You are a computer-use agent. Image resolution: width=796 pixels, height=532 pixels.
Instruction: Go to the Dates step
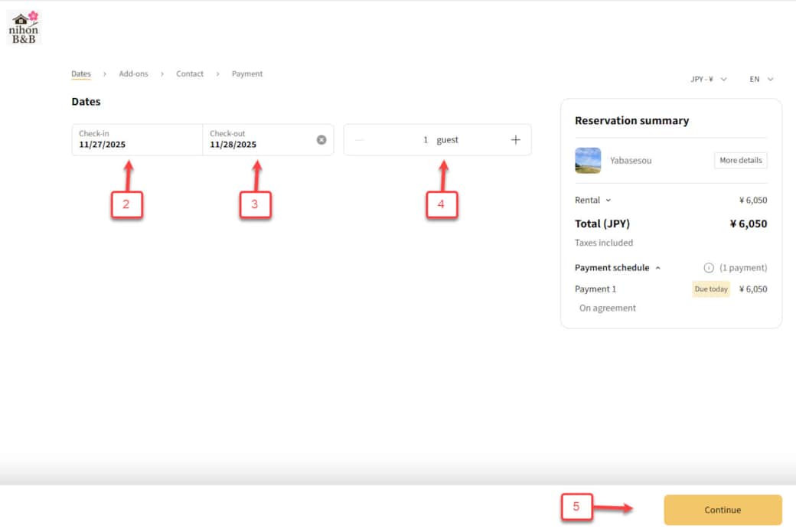click(x=81, y=74)
